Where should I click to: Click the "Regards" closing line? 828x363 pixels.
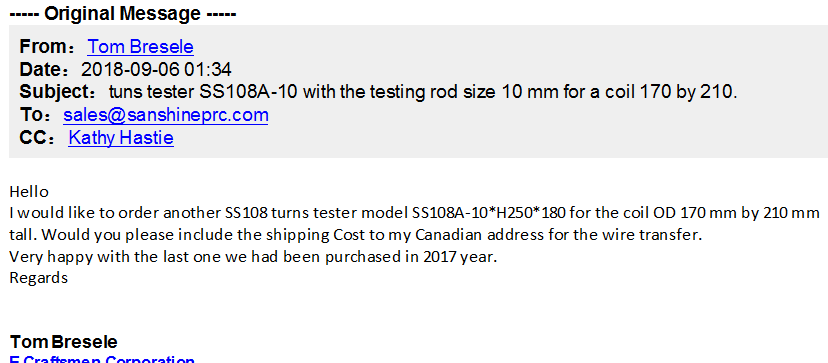[x=39, y=278]
